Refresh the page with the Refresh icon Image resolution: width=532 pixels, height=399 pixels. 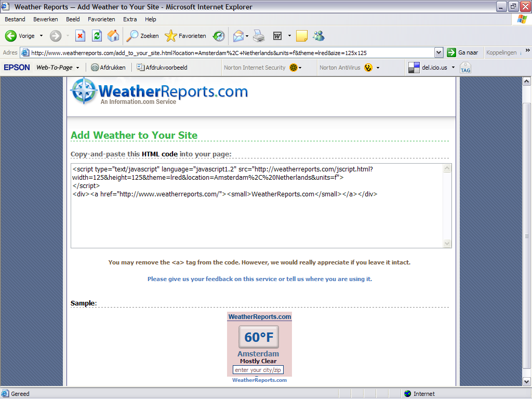(97, 36)
